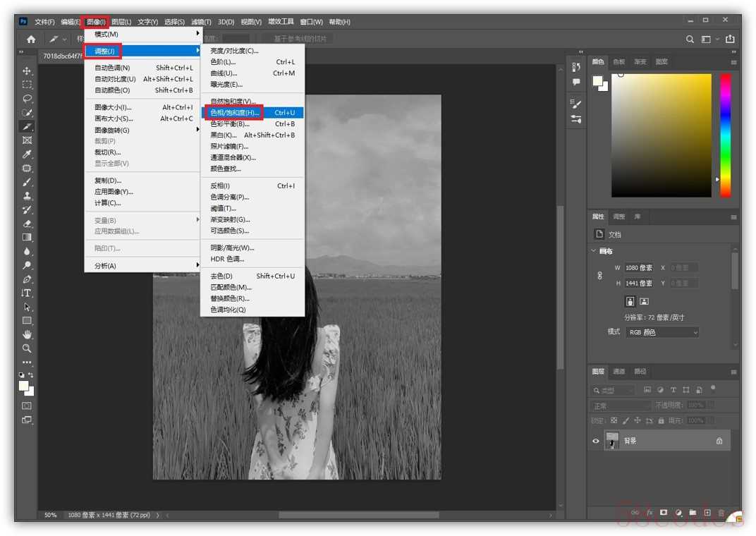Click the create new group folder button
This screenshot has width=756, height=536.
(x=693, y=513)
